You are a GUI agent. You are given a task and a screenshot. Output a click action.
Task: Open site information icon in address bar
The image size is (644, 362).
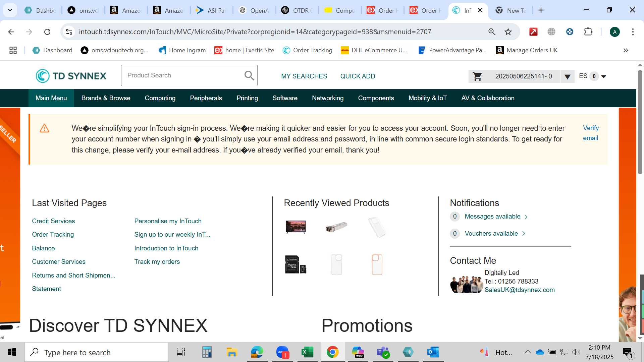click(69, 32)
